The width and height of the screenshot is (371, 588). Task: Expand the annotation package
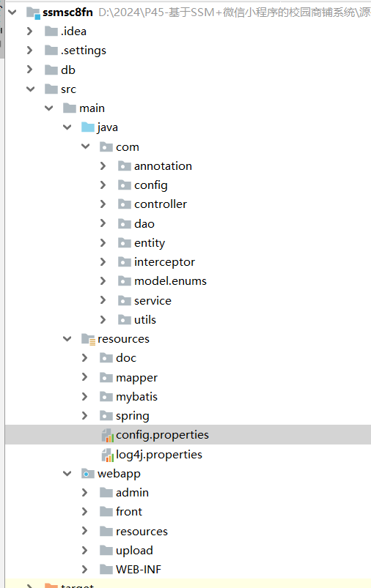pos(103,165)
